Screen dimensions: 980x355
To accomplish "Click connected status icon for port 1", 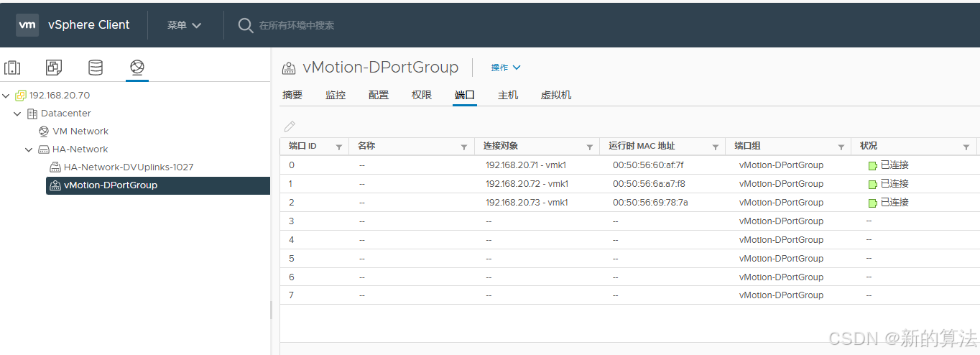I will point(872,184).
